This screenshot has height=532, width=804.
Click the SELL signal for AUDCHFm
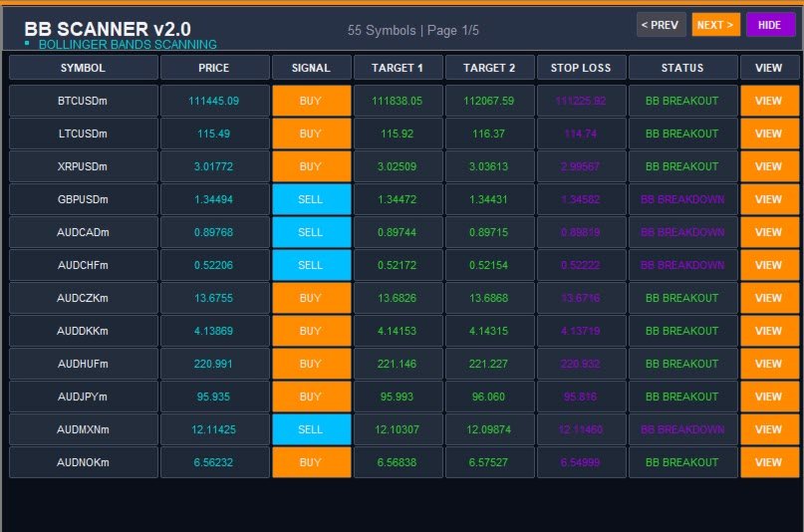312,264
